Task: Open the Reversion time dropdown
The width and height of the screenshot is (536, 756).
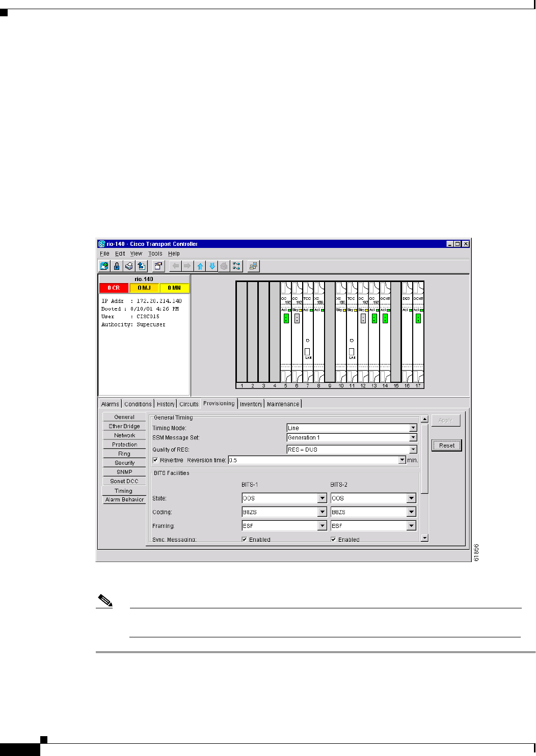Action: [402, 460]
